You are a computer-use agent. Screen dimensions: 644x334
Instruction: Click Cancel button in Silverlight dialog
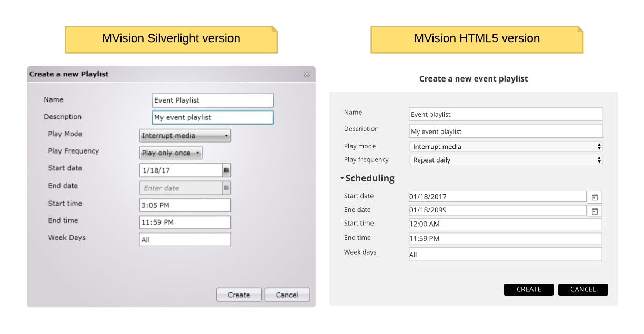287,295
